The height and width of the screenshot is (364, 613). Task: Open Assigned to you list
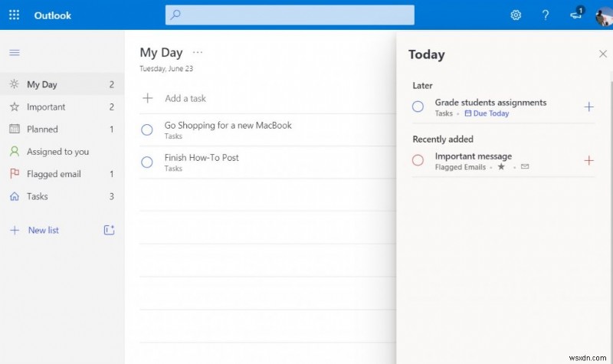point(62,151)
